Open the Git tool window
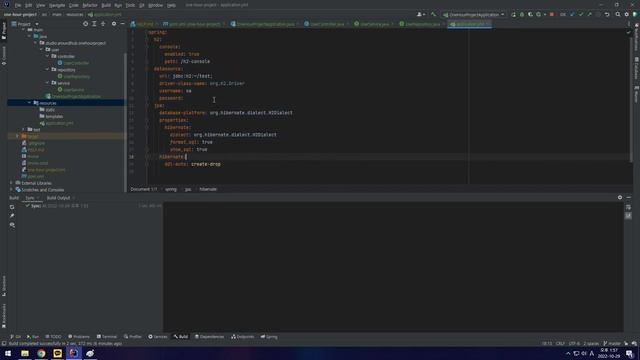Viewport: 640px width, 360px height. coord(16,337)
